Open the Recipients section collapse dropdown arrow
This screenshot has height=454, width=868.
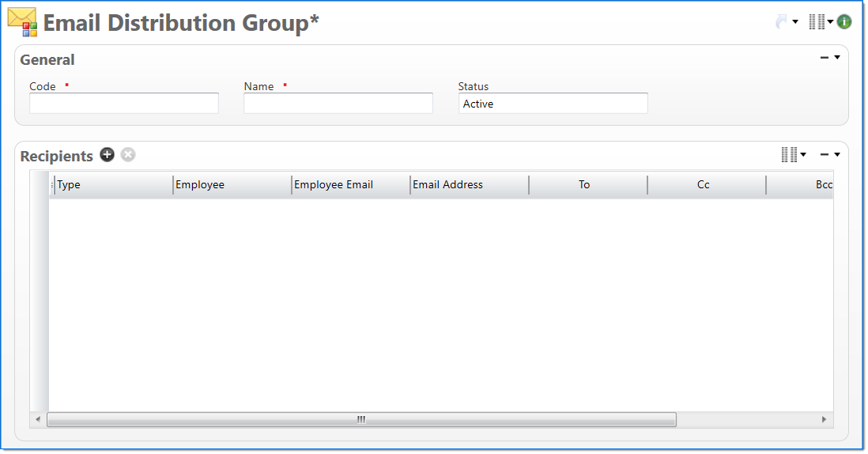click(837, 155)
